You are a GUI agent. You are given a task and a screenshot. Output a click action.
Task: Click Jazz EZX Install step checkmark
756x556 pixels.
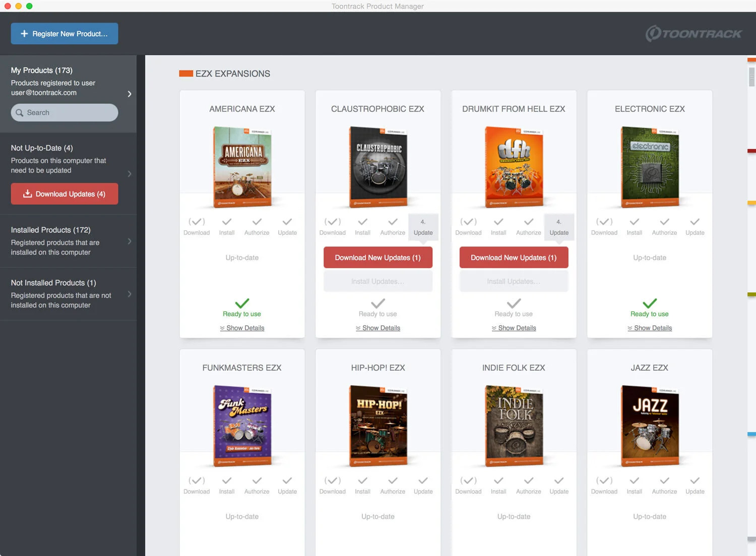635,481
